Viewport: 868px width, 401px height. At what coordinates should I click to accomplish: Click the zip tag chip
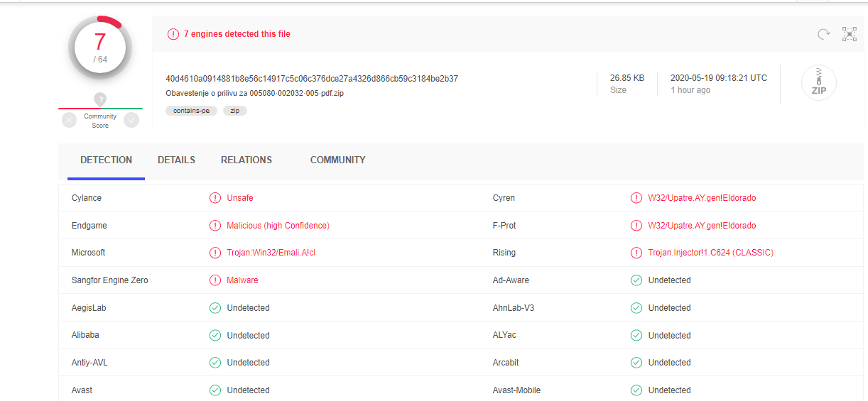tap(234, 111)
